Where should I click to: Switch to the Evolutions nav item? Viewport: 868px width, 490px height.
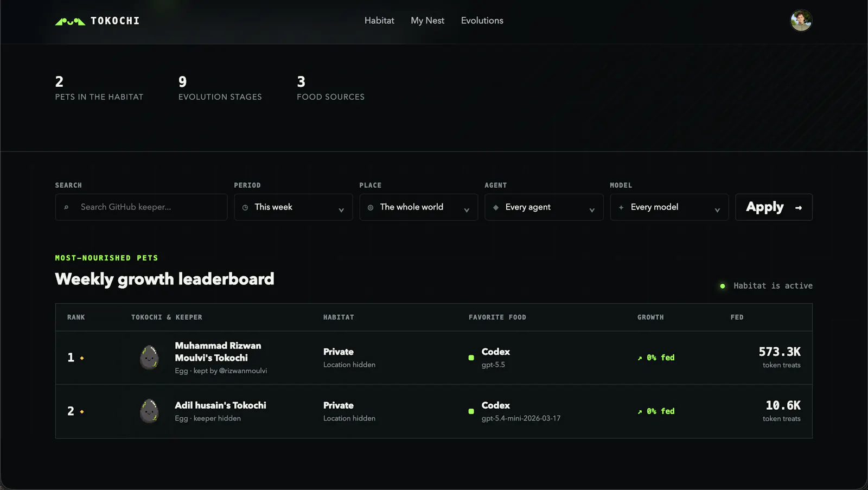tap(482, 21)
